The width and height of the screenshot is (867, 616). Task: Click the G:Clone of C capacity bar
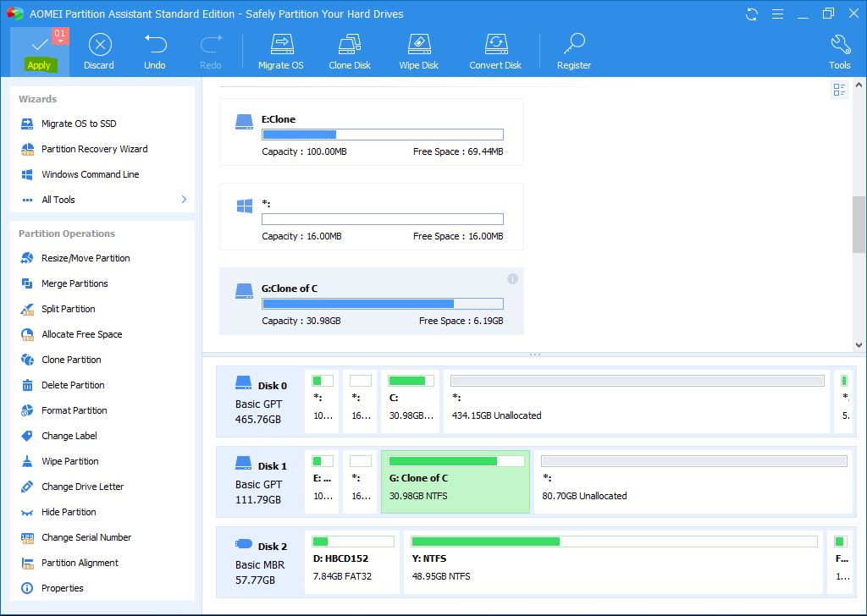[x=383, y=304]
